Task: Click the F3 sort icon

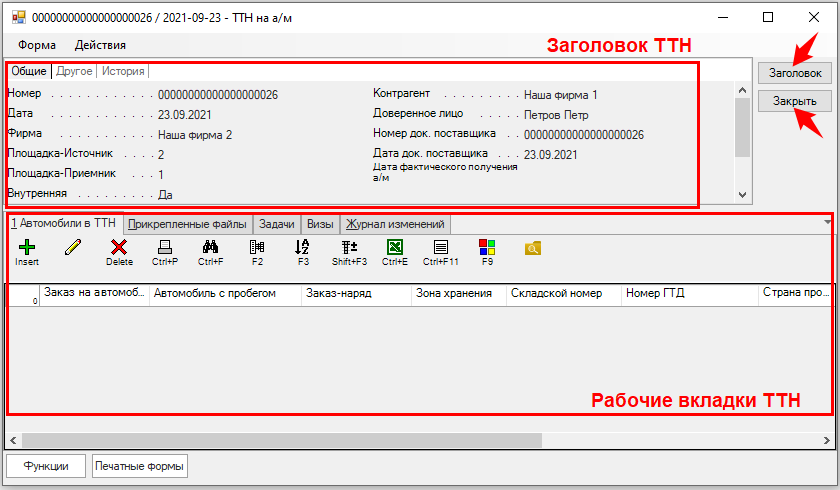Action: (x=303, y=247)
